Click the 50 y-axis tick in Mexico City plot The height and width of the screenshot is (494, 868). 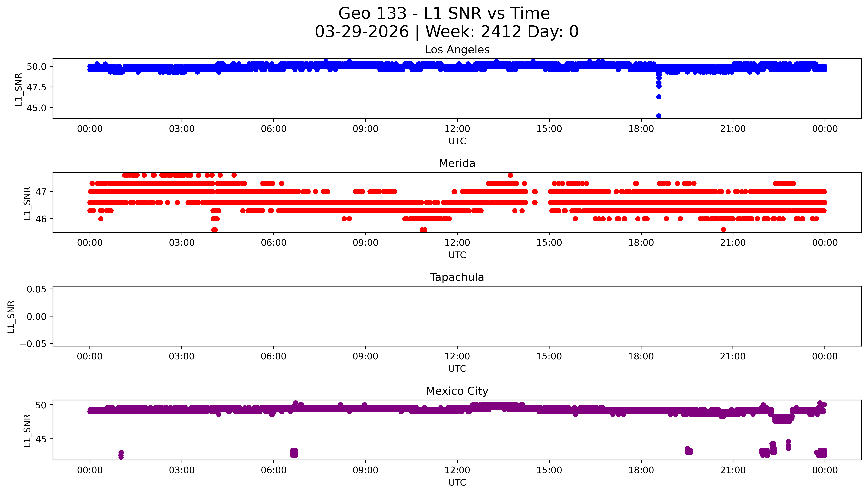tap(41, 405)
